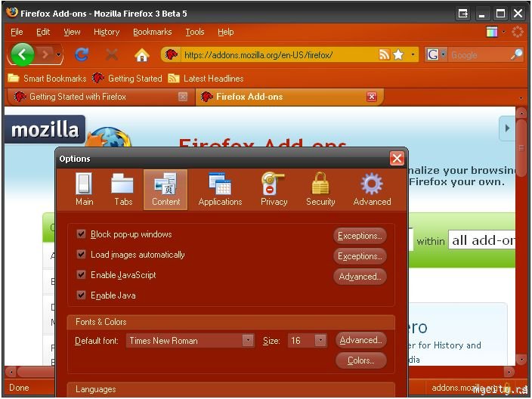The width and height of the screenshot is (532, 399).
Task: Select the Security options pane
Action: [x=320, y=190]
